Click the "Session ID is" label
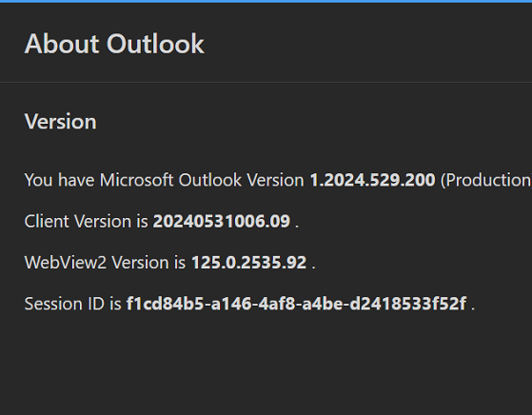 (x=73, y=304)
